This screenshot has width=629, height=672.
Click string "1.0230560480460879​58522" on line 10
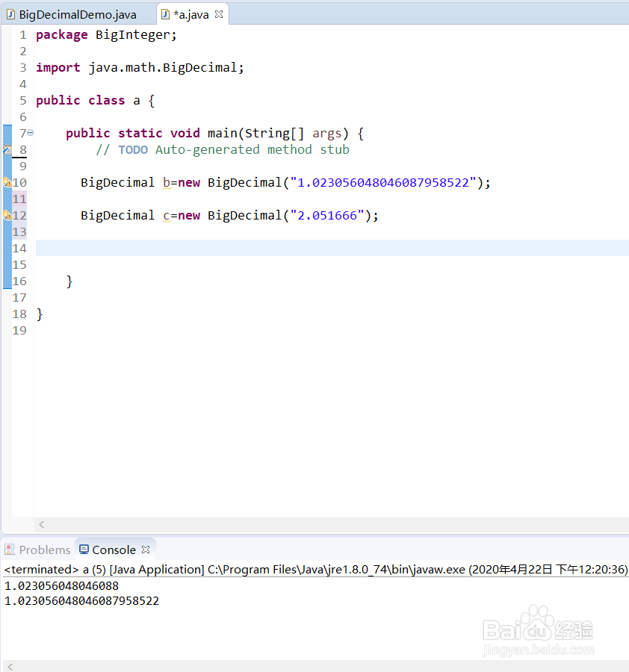click(383, 183)
